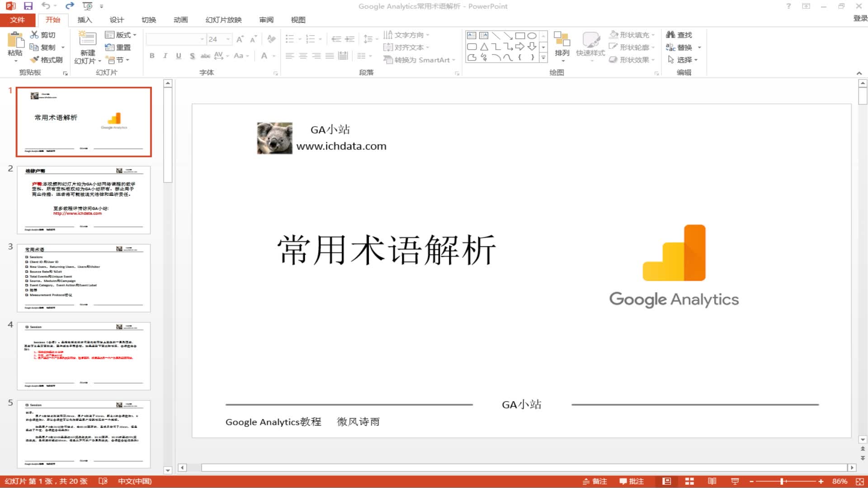Click Convert to SmartArt button
This screenshot has width=868, height=488.
coord(419,60)
